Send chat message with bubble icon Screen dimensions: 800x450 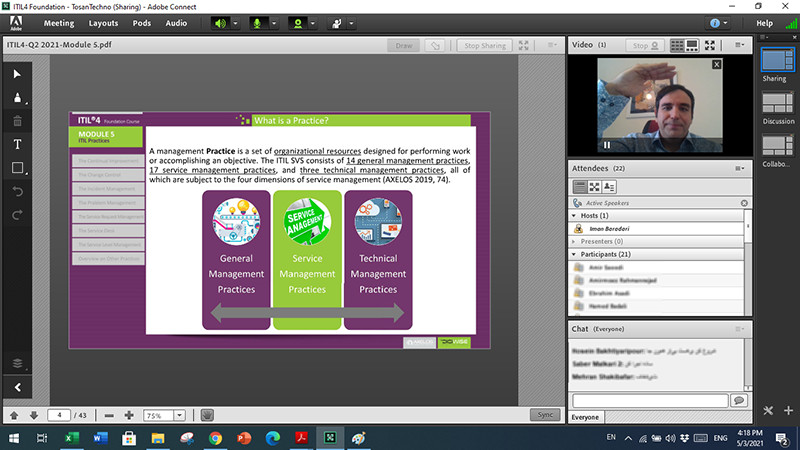point(739,401)
